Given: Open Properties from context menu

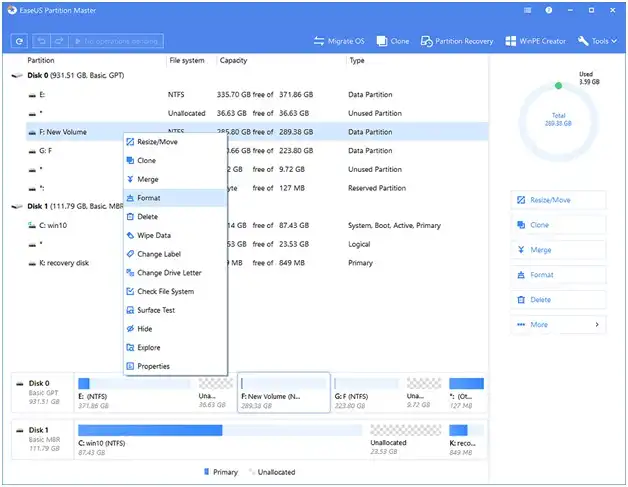Looking at the screenshot, I should point(175,366).
